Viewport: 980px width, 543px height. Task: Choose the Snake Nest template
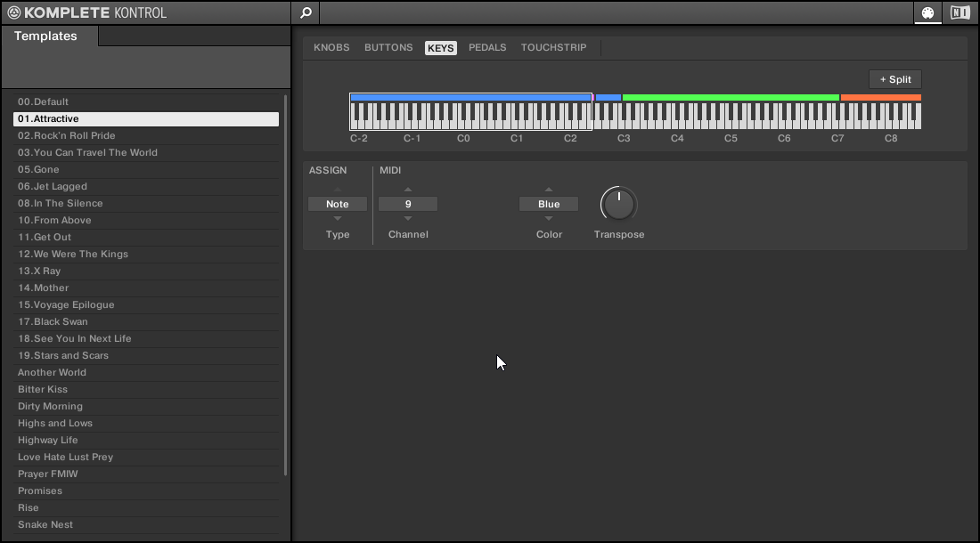146,524
